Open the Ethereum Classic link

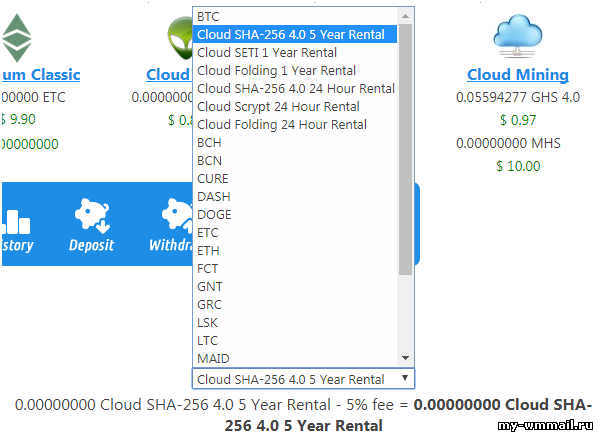pos(41,75)
